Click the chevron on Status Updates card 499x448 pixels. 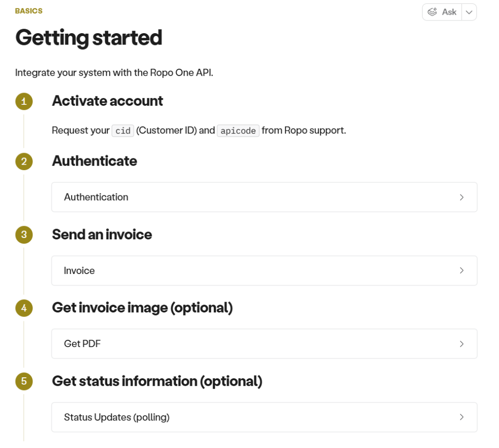461,417
